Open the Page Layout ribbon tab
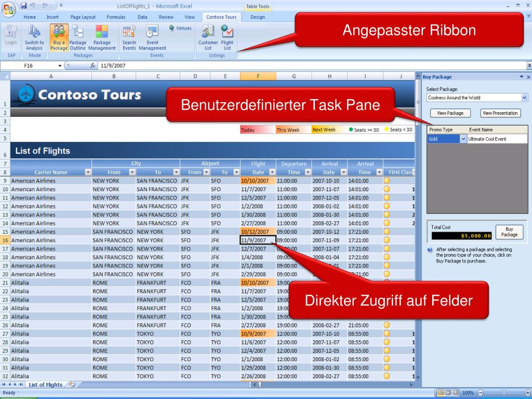The image size is (532, 399). pos(83,17)
